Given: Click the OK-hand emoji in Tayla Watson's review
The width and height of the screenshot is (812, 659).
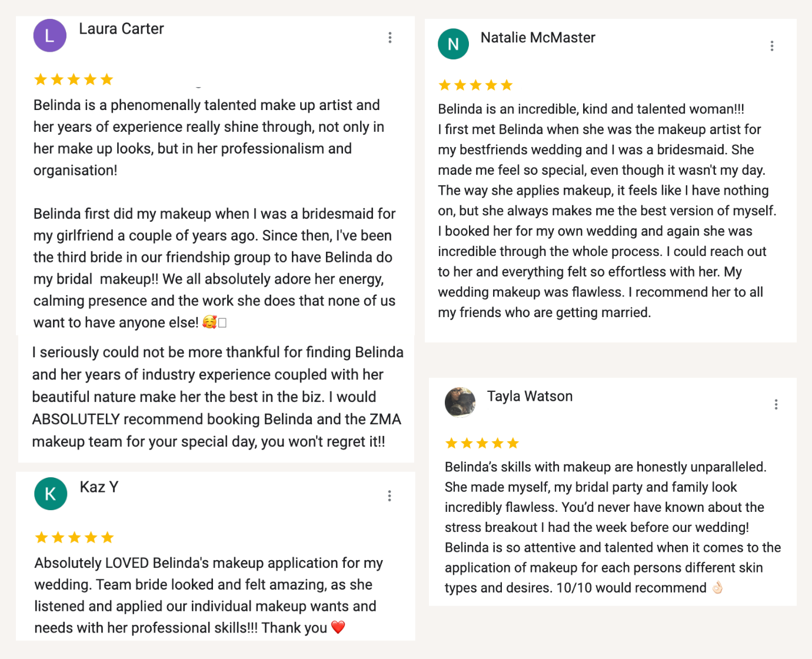Looking at the screenshot, I should click(717, 587).
